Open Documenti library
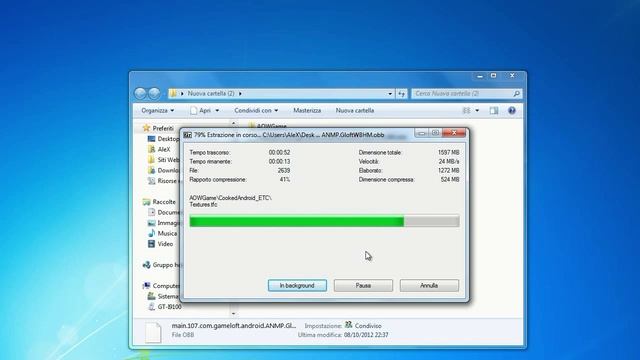The height and width of the screenshot is (360, 640). tap(169, 212)
